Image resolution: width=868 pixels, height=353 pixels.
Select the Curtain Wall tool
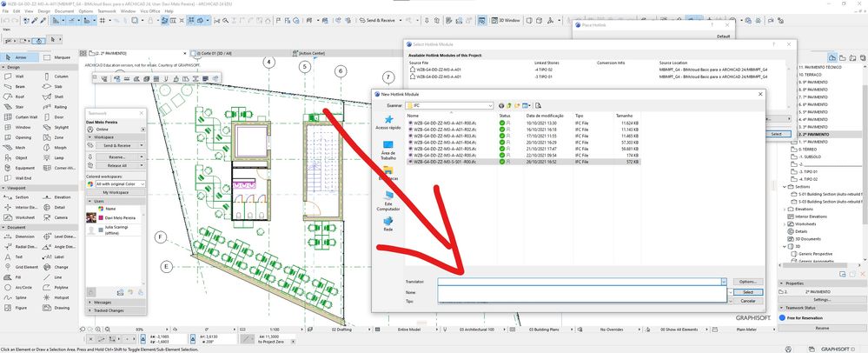19,117
